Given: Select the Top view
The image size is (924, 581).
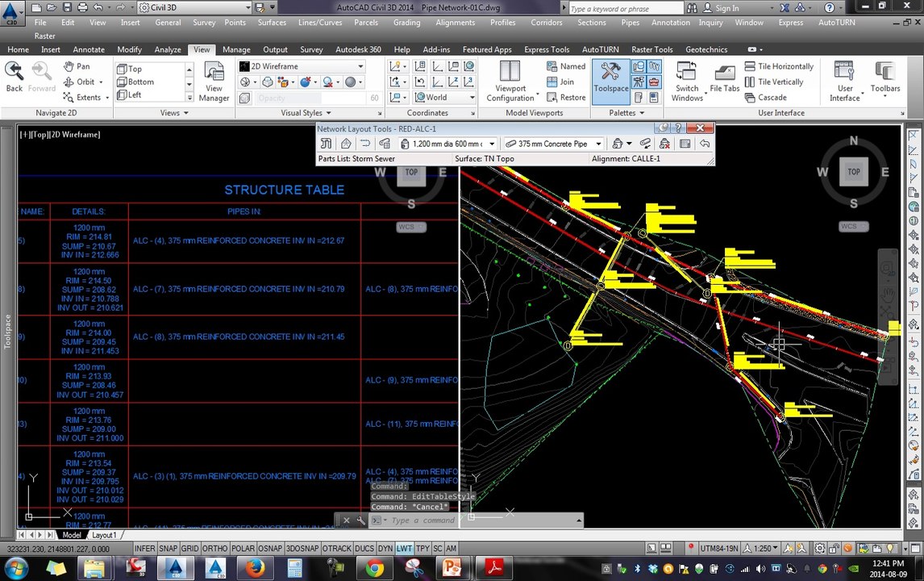Looking at the screenshot, I should [x=130, y=69].
